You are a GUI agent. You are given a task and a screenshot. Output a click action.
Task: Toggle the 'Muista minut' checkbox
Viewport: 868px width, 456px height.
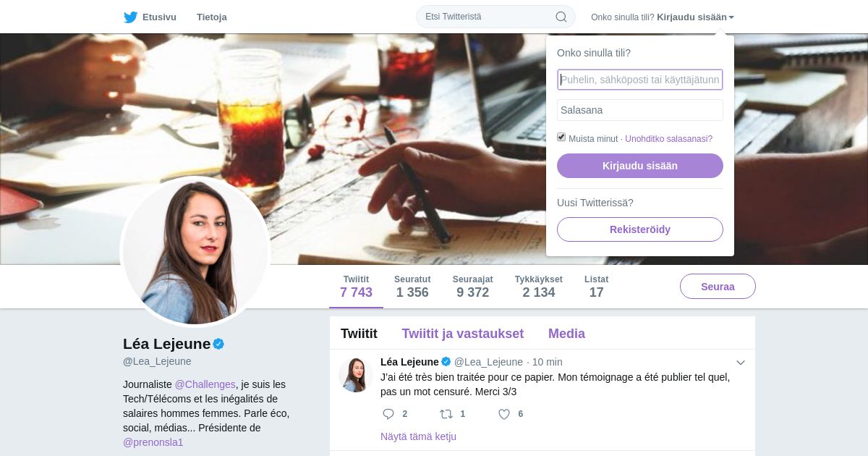[x=561, y=138]
